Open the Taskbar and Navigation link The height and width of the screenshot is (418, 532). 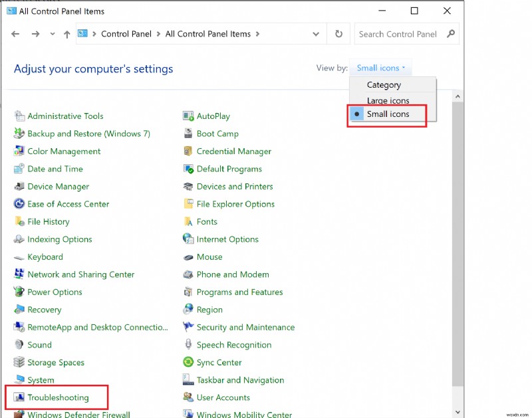point(240,380)
